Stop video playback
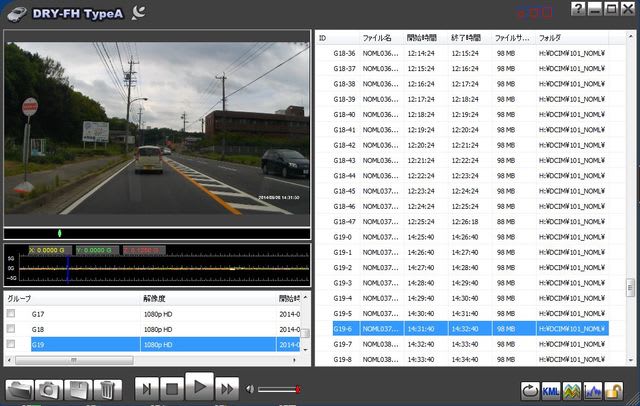 (172, 389)
